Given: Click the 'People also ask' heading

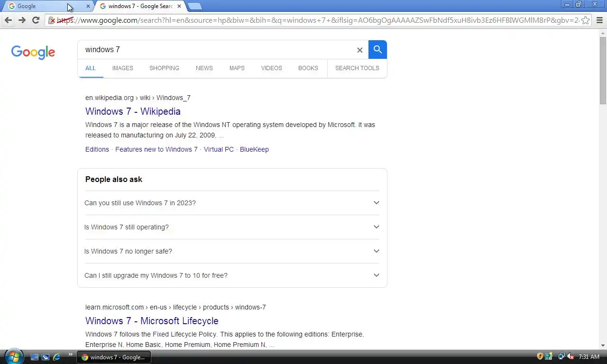Looking at the screenshot, I should pyautogui.click(x=114, y=179).
